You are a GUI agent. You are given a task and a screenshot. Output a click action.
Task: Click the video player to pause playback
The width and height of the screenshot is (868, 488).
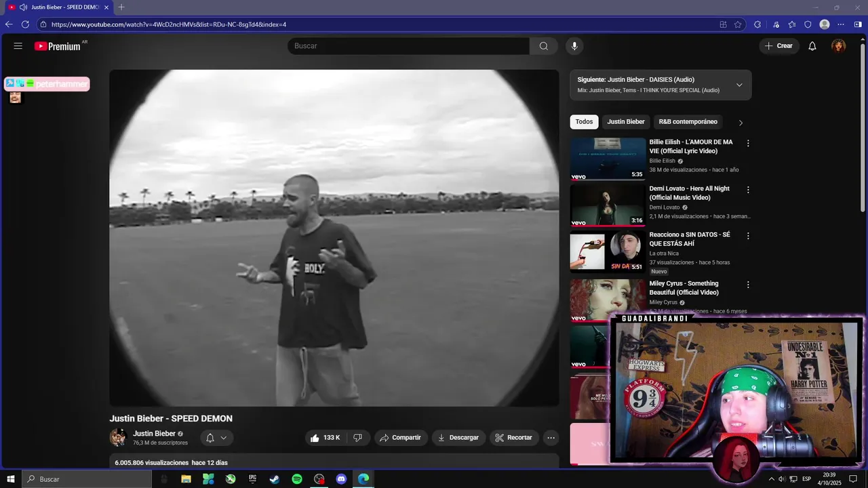334,238
